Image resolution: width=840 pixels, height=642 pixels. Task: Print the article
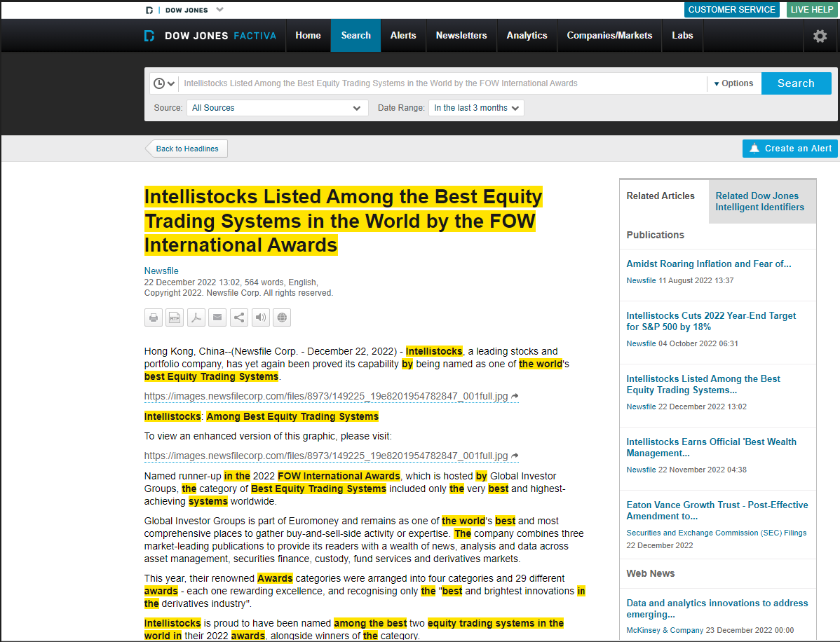tap(153, 317)
